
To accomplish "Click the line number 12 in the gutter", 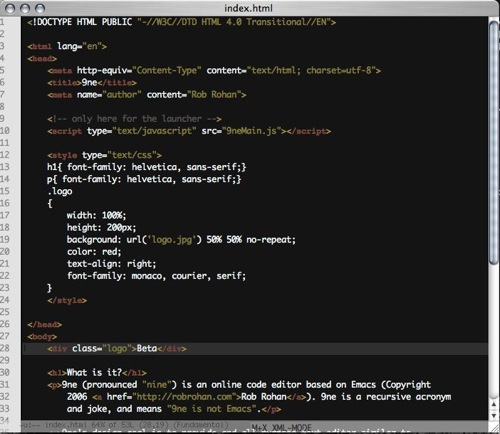I will pos(5,155).
